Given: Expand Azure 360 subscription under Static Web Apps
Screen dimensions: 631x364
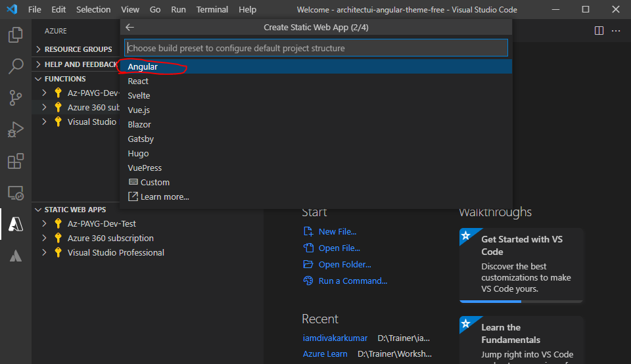Looking at the screenshot, I should tap(44, 238).
